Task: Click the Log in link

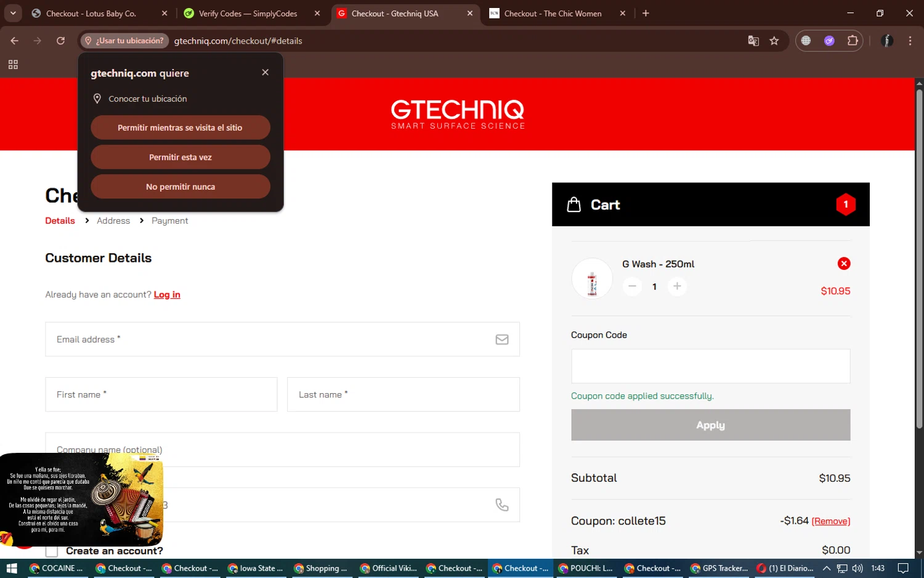Action: [167, 295]
